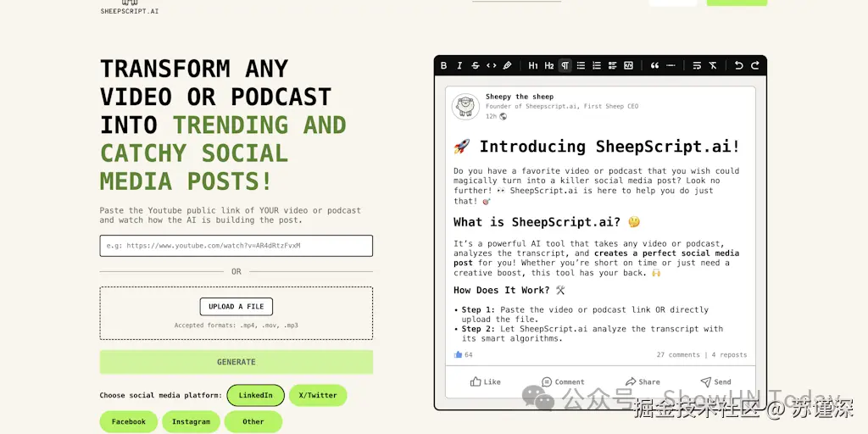868x434 pixels.
Task: Click the Send button on post
Action: click(x=715, y=381)
